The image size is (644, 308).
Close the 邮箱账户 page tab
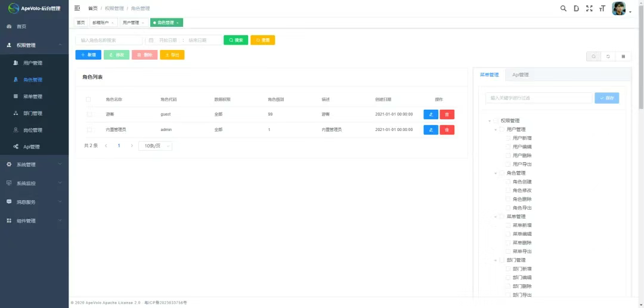tap(113, 23)
